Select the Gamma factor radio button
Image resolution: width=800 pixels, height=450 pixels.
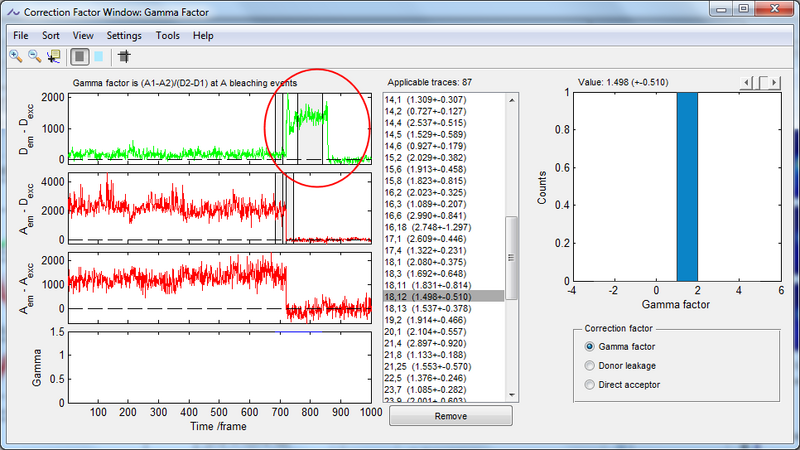click(x=590, y=346)
